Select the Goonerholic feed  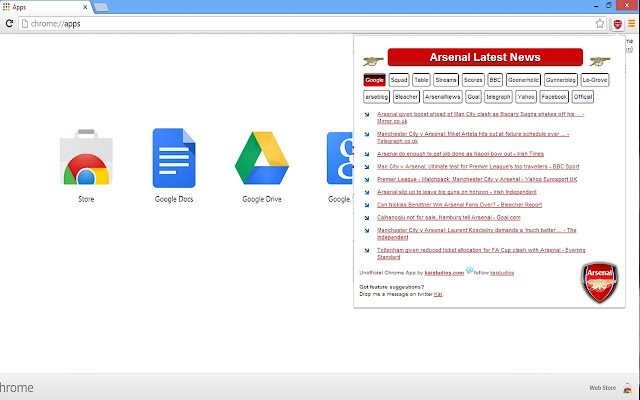click(x=523, y=80)
